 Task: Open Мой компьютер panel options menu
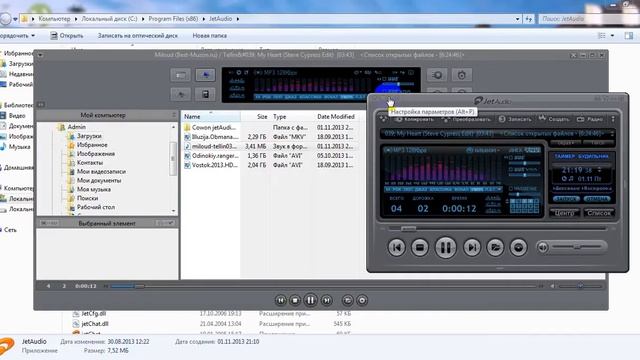coord(174,115)
